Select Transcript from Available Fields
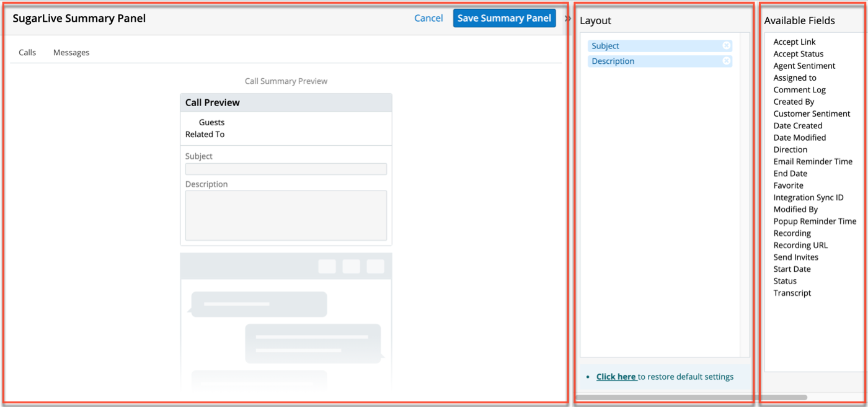This screenshot has width=868, height=407. pos(792,292)
